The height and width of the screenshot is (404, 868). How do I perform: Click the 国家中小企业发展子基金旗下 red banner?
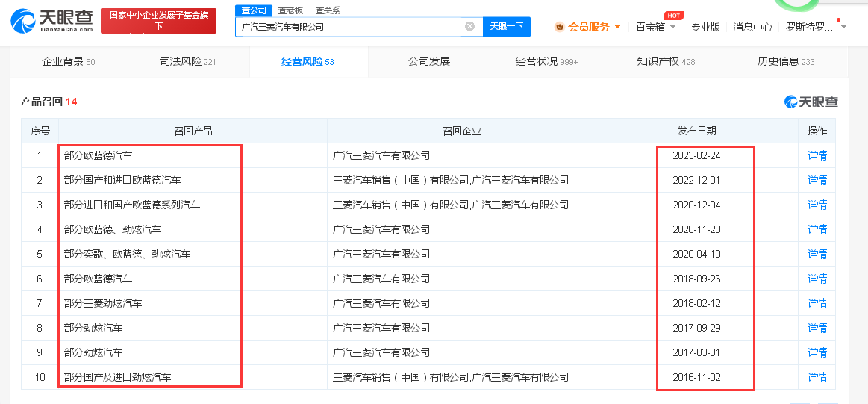coord(158,21)
